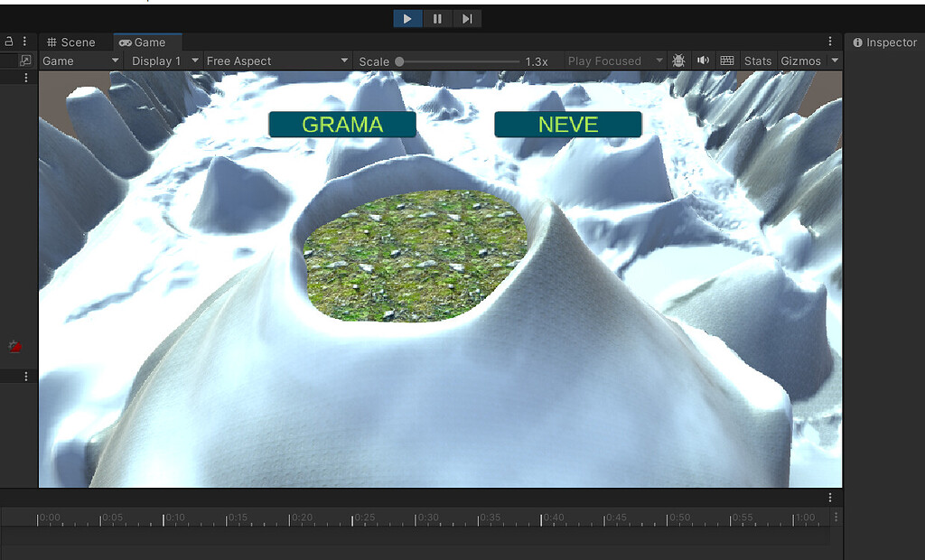Select the Game tab
925x560 pixels.
147,42
